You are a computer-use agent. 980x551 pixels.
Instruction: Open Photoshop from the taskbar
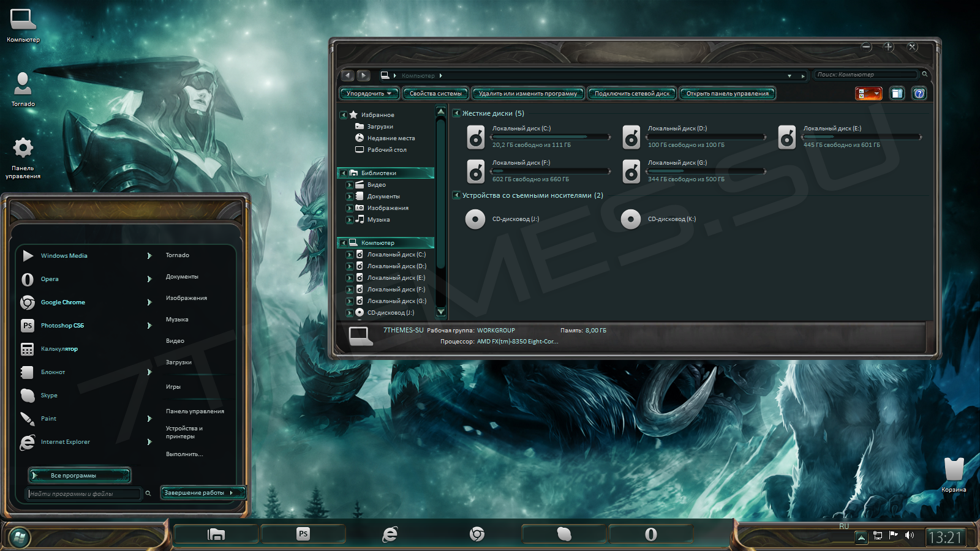303,534
